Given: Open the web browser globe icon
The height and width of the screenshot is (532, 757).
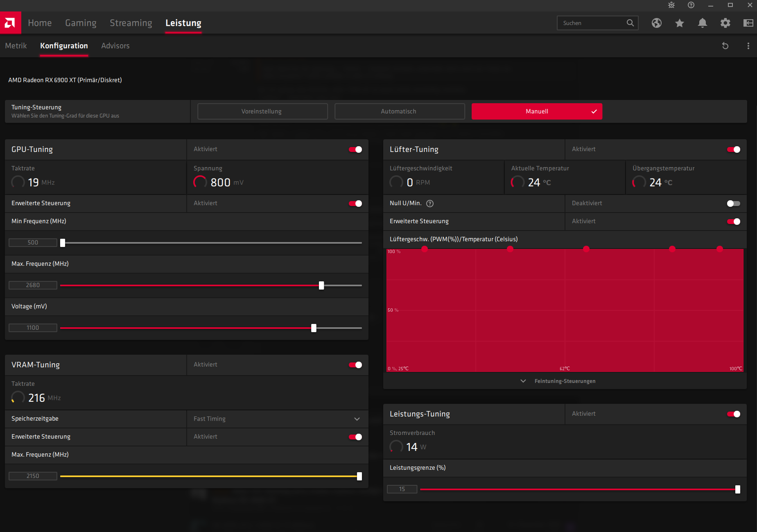Looking at the screenshot, I should [657, 23].
